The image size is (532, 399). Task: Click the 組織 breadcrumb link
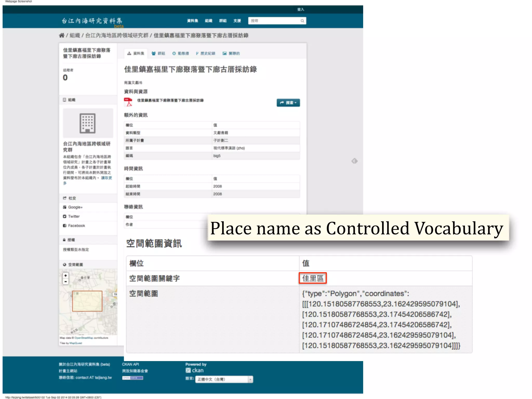[x=75, y=35]
